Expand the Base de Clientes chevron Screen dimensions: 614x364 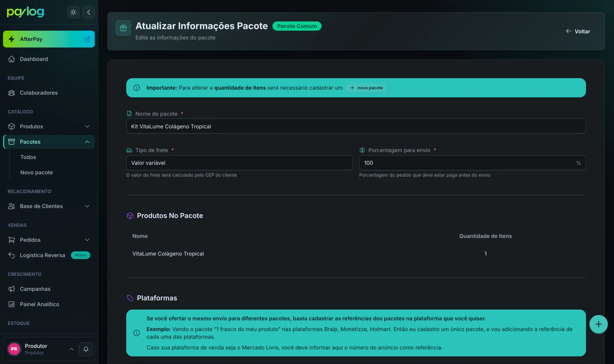(x=87, y=206)
